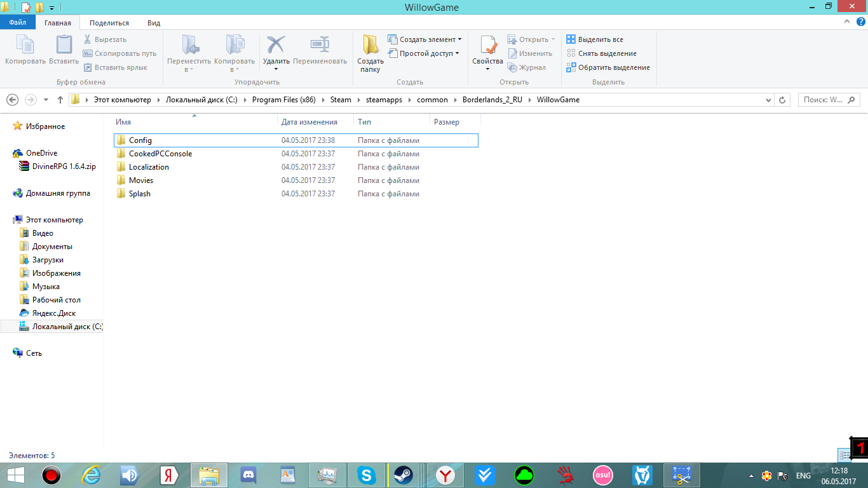
Task: Select the CookedPCConsole folder
Action: (x=296, y=154)
